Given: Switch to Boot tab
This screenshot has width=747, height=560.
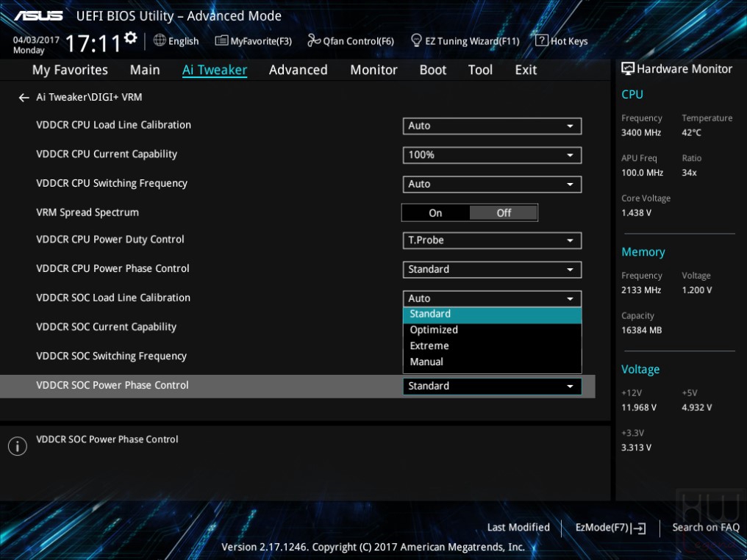Looking at the screenshot, I should click(x=432, y=70).
